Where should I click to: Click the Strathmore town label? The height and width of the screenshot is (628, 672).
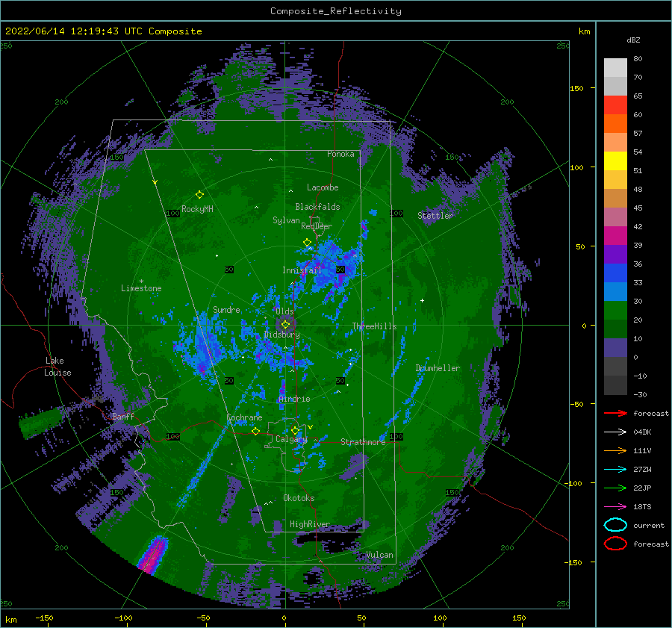tap(363, 442)
